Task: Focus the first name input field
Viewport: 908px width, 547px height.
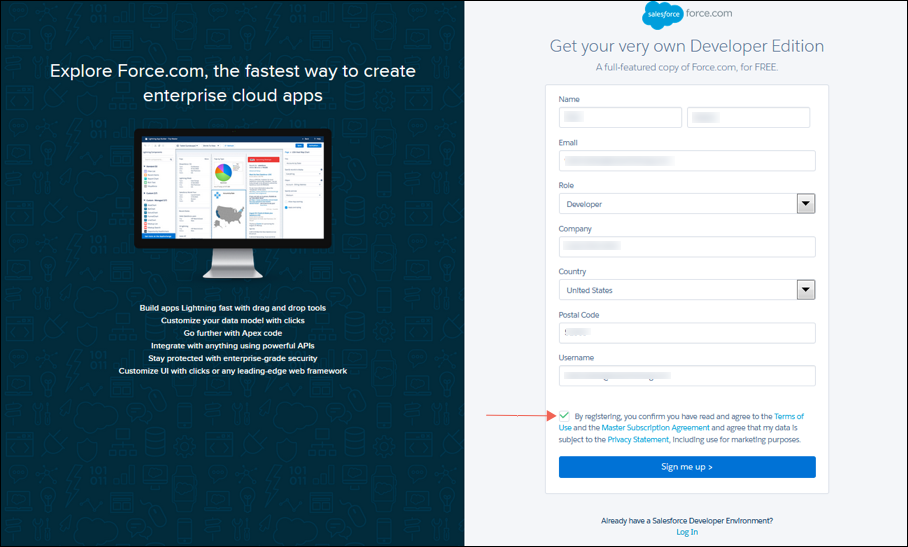Action: click(x=620, y=118)
